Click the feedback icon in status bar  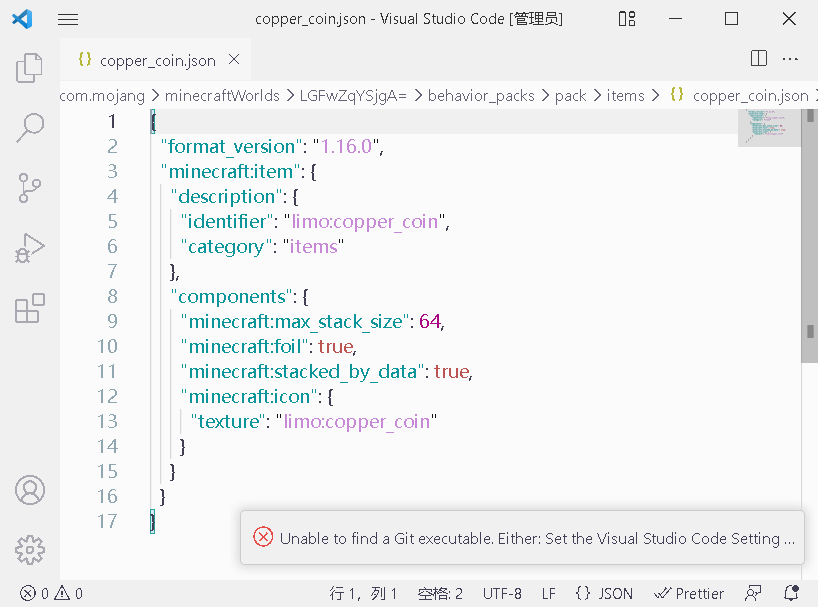pos(753,593)
